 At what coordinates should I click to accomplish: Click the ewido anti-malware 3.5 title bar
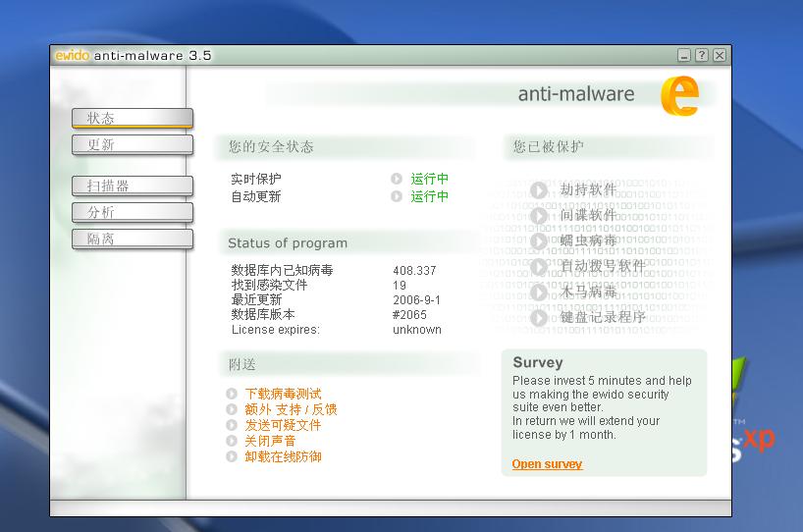tap(391, 55)
